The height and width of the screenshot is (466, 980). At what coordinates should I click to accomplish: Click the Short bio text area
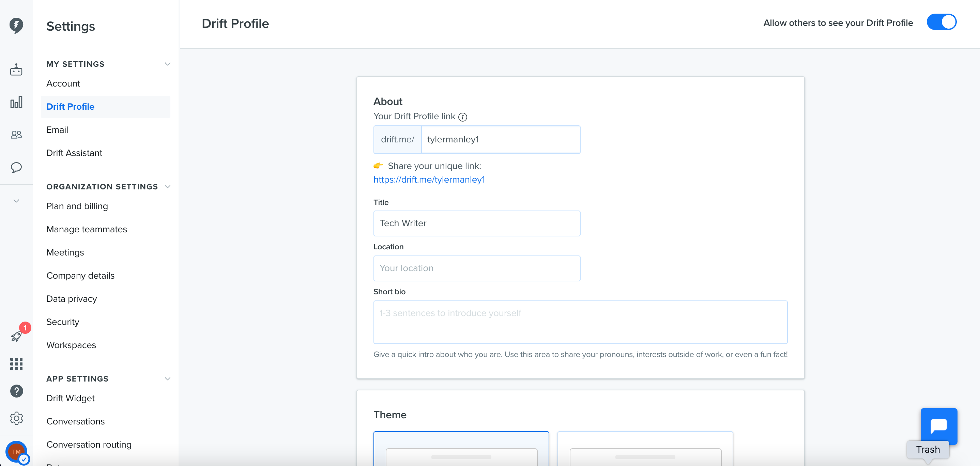click(x=580, y=322)
